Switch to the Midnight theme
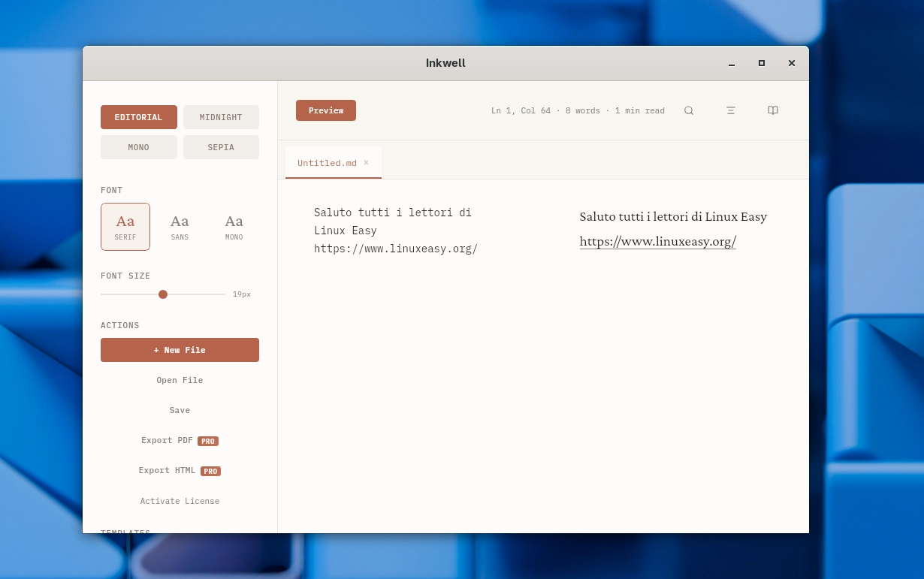The height and width of the screenshot is (579, 924). (221, 117)
